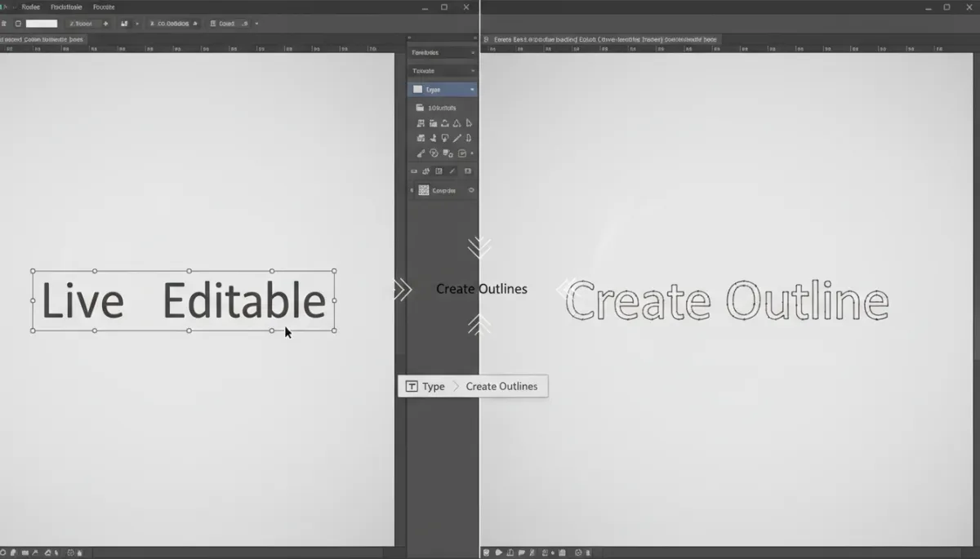
Task: Click Create Outlines in the Type breadcrumb
Action: tap(501, 386)
